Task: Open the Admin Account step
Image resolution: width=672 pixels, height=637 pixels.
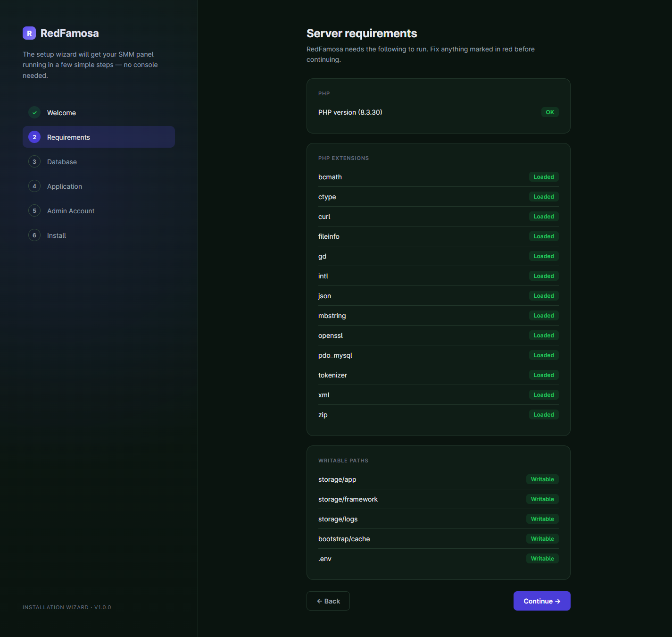Action: pyautogui.click(x=99, y=211)
